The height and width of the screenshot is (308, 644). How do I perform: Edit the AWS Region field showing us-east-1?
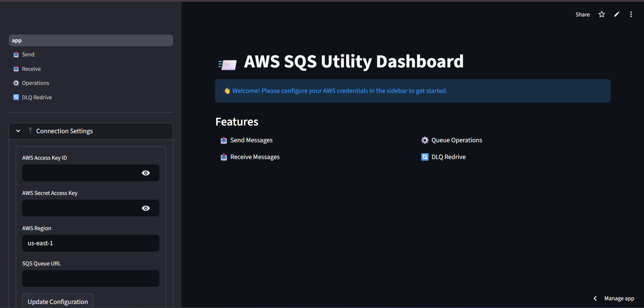pyautogui.click(x=91, y=243)
